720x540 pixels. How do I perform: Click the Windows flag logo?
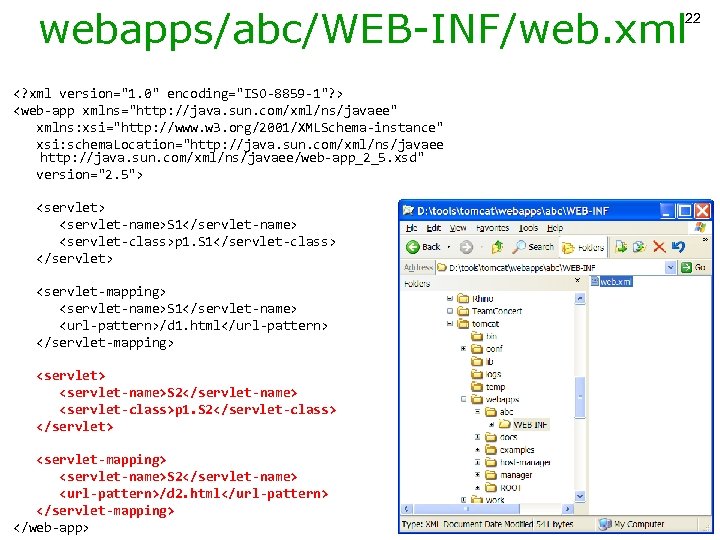coord(700,228)
